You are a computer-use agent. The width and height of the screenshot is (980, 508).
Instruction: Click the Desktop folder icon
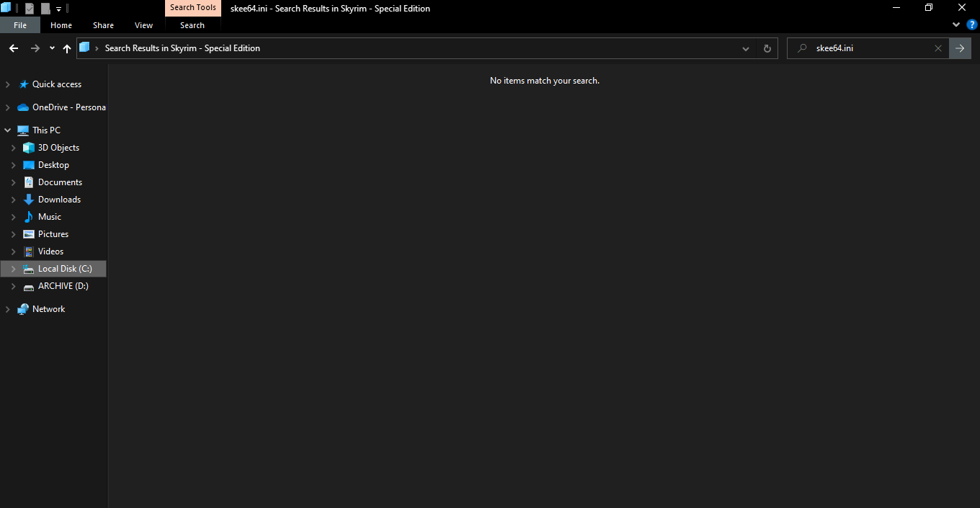click(x=29, y=165)
